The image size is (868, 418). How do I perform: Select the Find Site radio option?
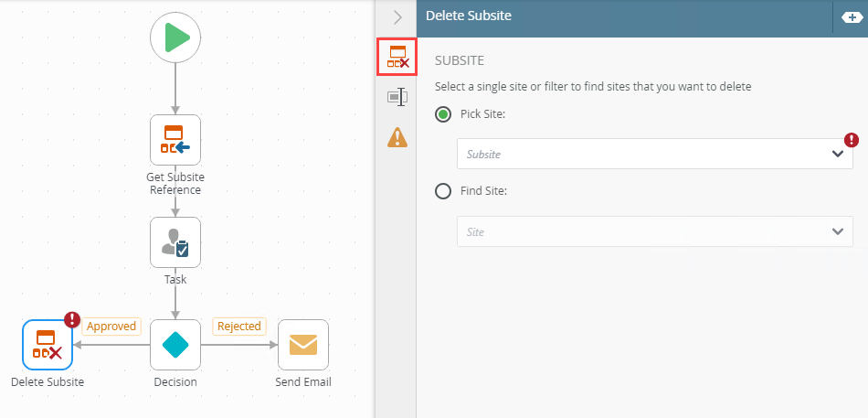[x=443, y=191]
